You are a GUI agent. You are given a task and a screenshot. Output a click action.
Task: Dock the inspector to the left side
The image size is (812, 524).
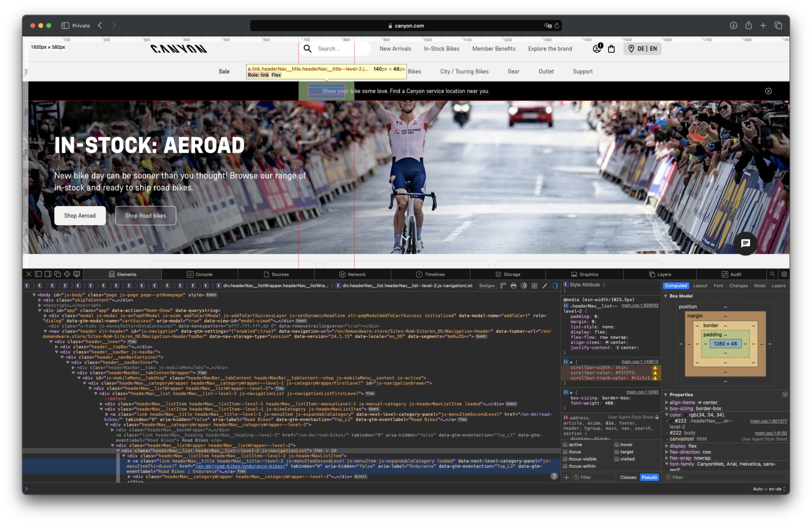(x=39, y=274)
